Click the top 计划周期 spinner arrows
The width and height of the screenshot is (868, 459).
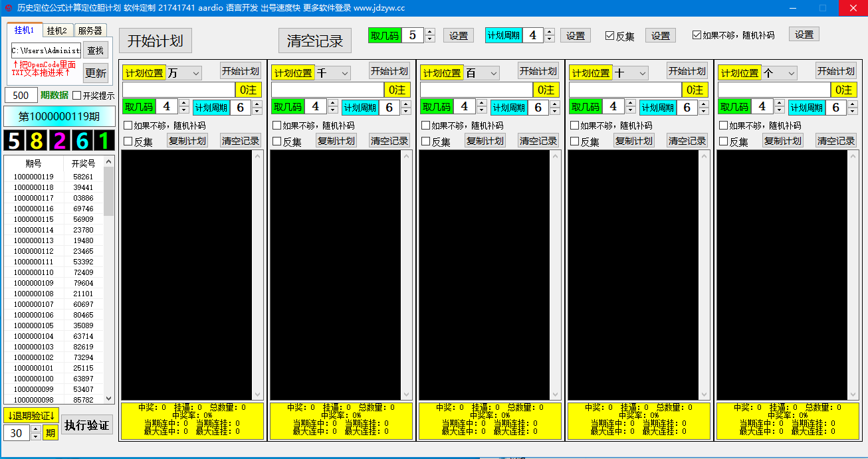549,35
